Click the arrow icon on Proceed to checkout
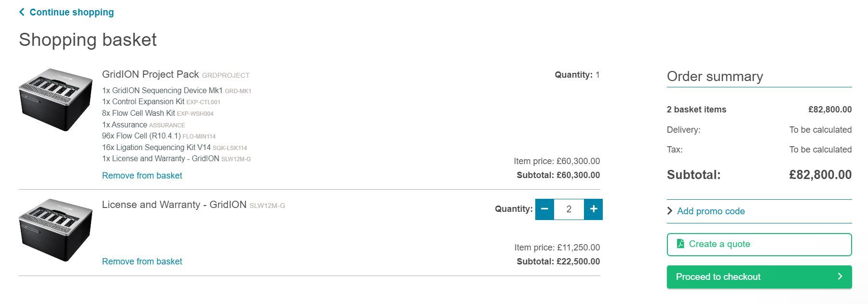Image resolution: width=868 pixels, height=304 pixels. (840, 276)
